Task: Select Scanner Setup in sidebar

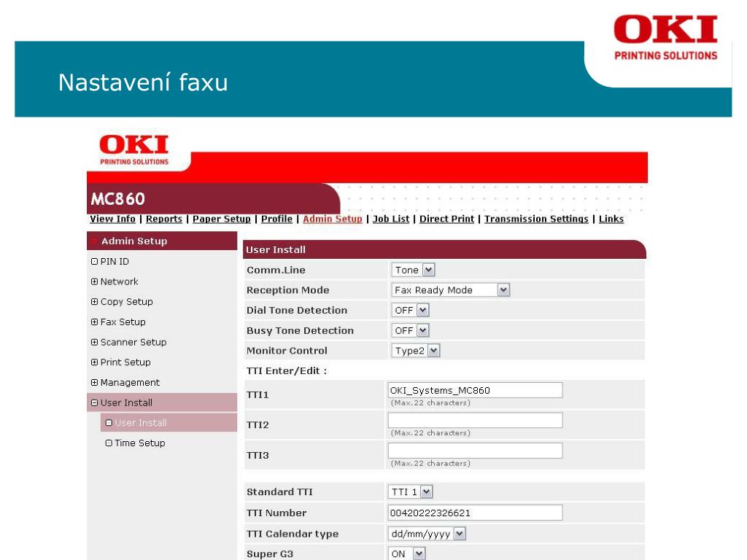Action: point(133,342)
